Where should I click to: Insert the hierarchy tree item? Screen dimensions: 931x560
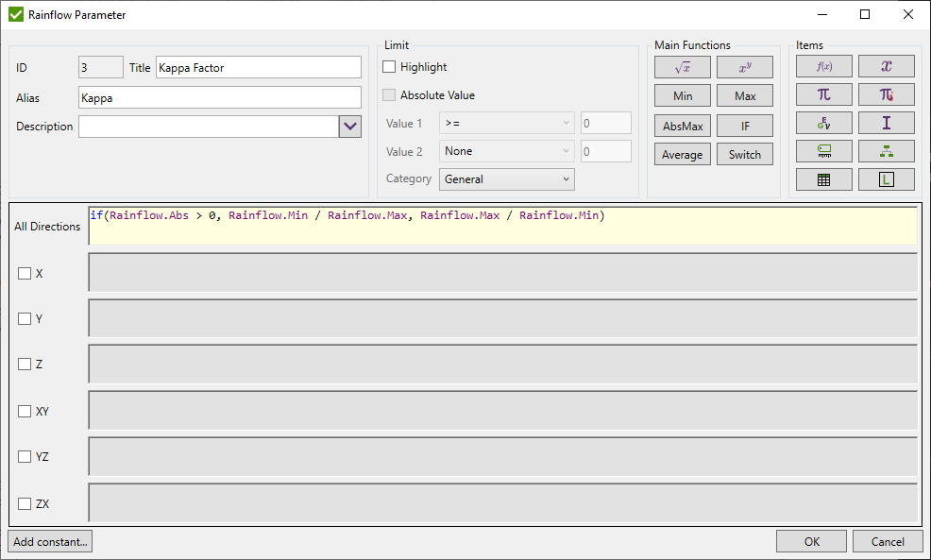(x=886, y=150)
